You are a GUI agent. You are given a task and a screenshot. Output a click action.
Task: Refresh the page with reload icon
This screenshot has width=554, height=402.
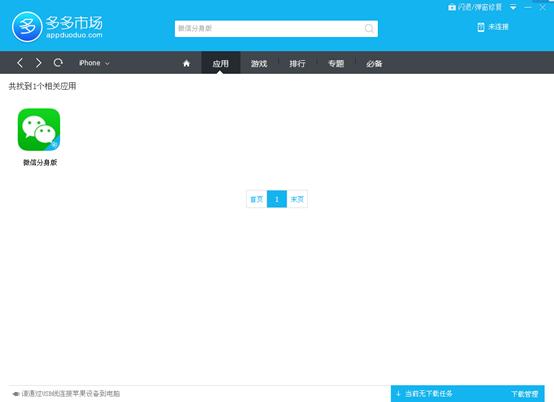coord(58,63)
